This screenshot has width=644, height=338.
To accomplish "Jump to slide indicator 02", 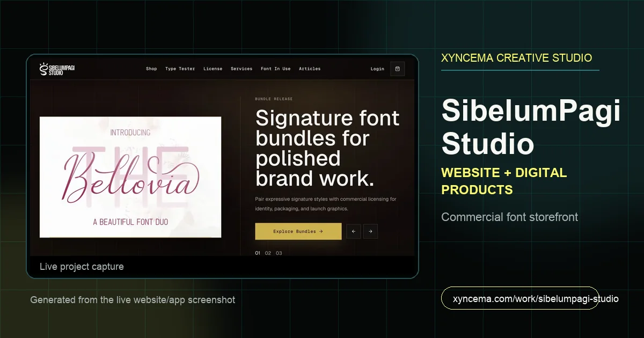I will point(268,253).
